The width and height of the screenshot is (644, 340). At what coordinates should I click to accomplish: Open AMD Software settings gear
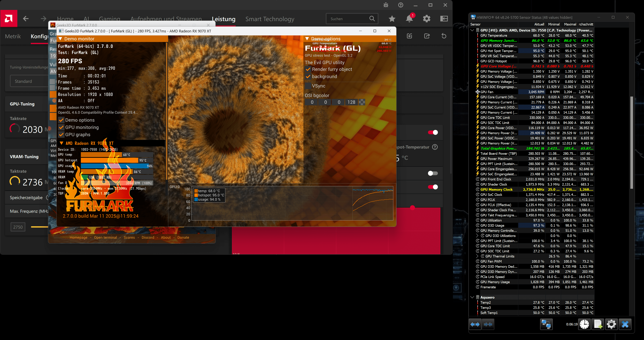pyautogui.click(x=427, y=19)
